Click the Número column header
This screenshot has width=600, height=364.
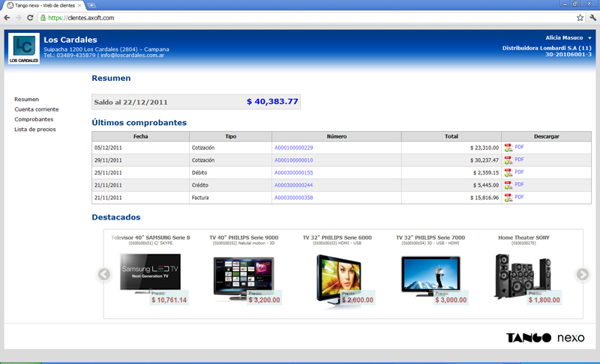coord(336,136)
